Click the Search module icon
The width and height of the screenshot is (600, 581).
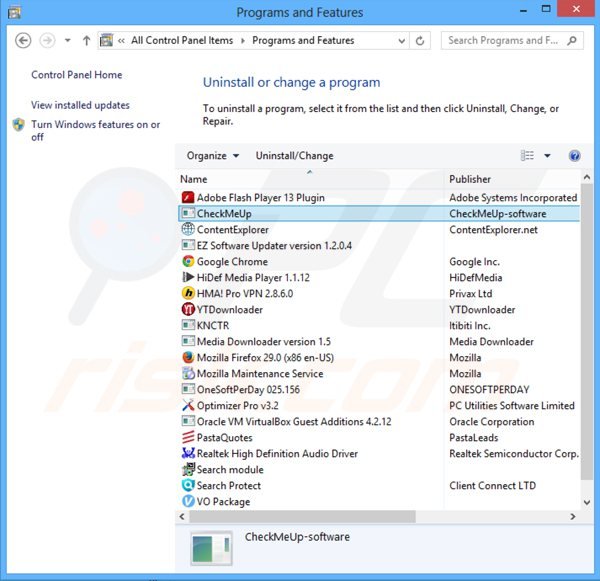pos(188,469)
